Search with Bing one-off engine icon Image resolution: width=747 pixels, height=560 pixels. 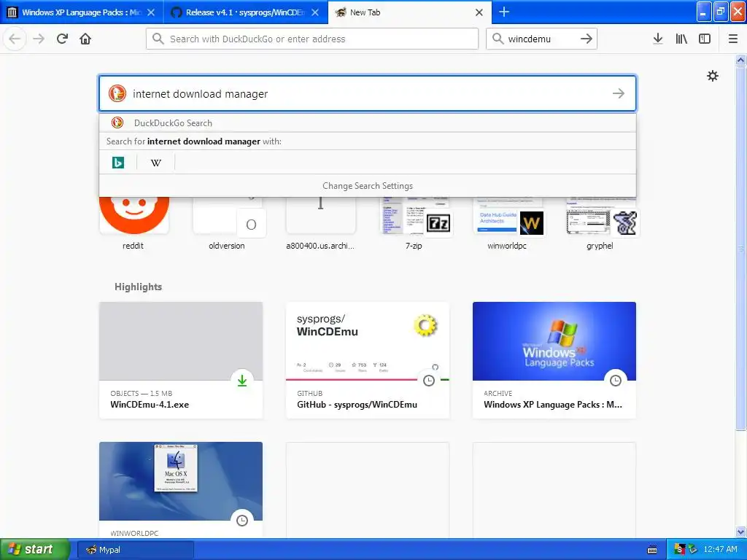(117, 163)
